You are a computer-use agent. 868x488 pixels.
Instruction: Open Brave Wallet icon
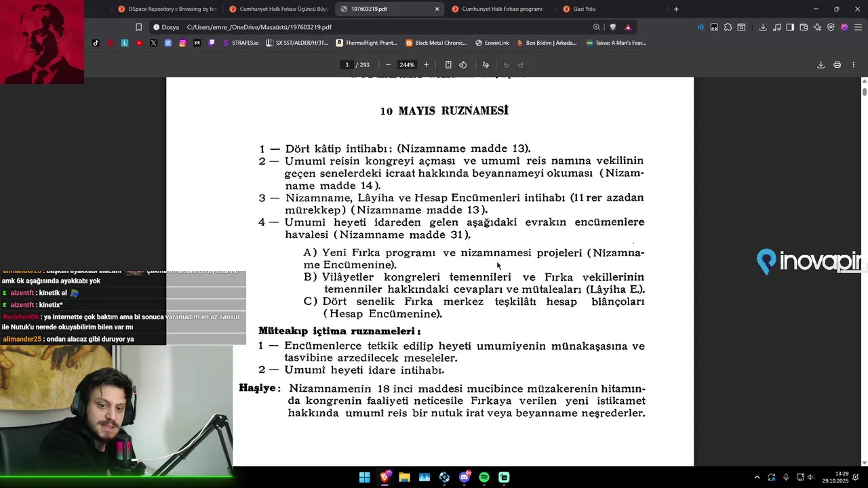click(804, 27)
